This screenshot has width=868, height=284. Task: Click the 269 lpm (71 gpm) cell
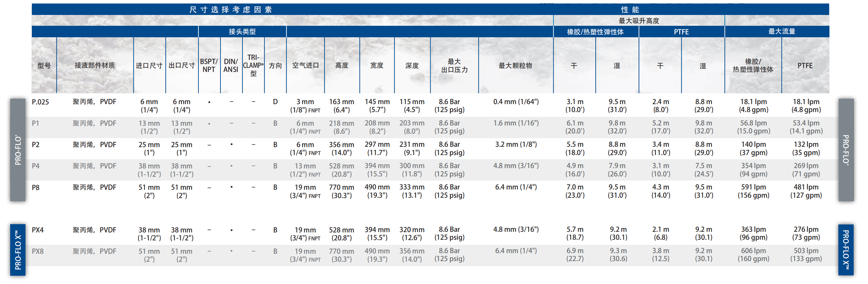click(x=806, y=170)
